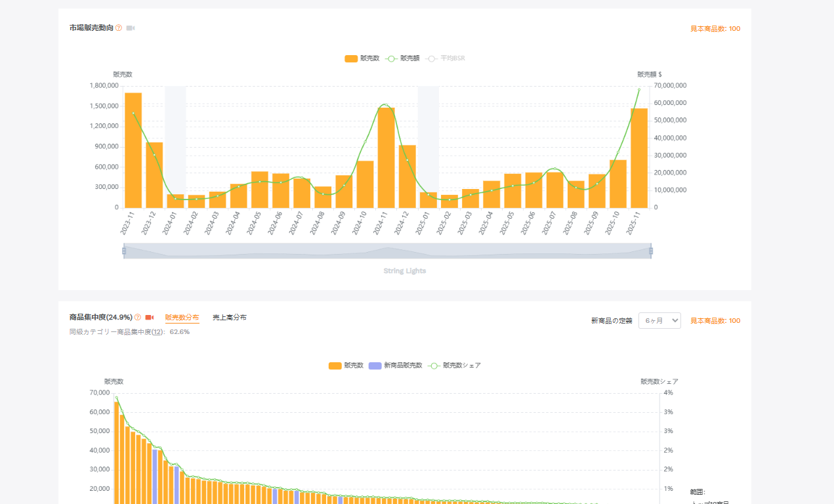Click help icon next to 市場販売動向

tap(119, 28)
